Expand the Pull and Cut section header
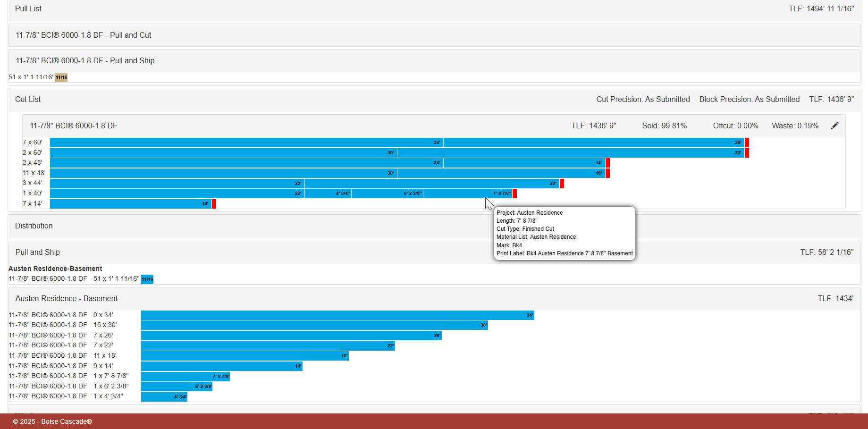Viewport: 868px width, 429px height. coord(434,35)
